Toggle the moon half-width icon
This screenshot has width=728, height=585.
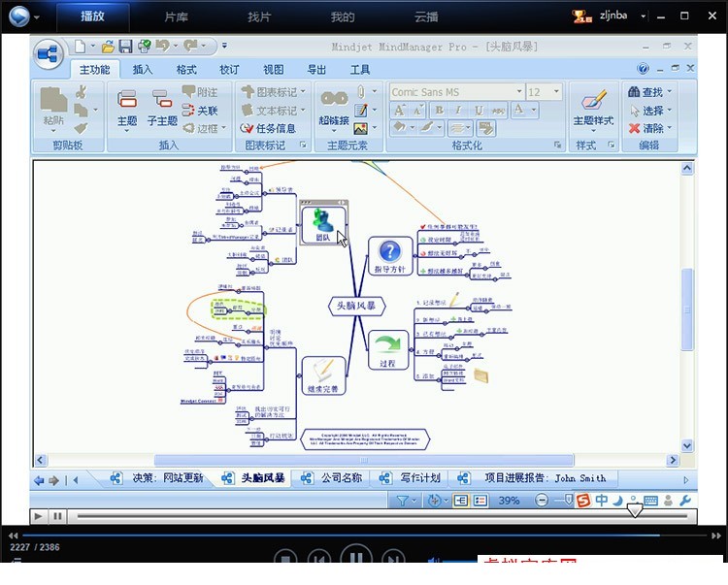[617, 501]
